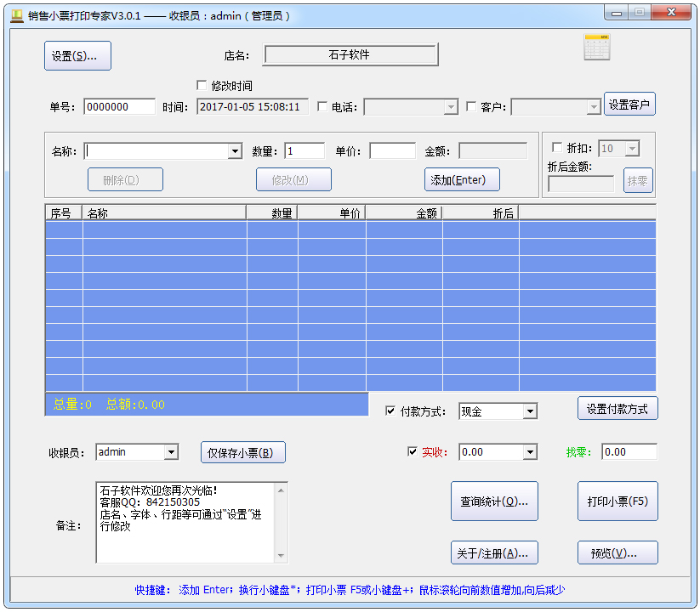Click the 序号 column header
The height and width of the screenshot is (612, 700).
point(64,212)
